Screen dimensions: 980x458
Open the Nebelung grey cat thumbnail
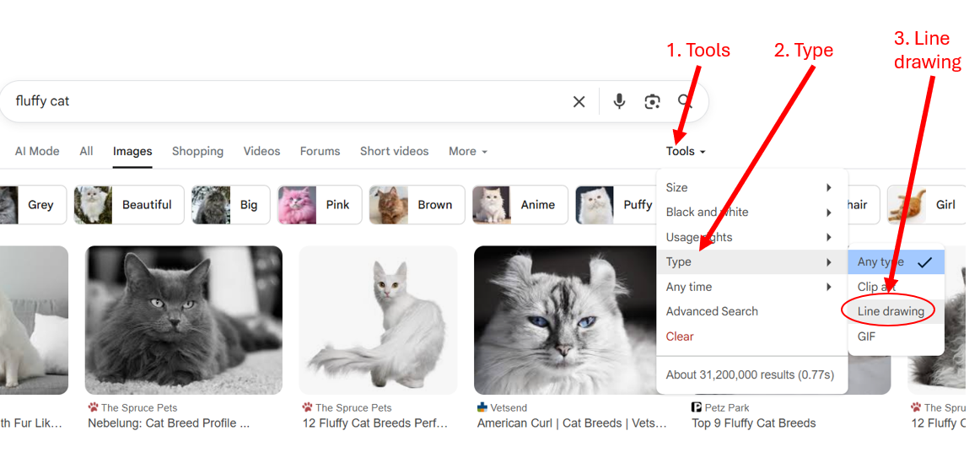(x=184, y=320)
